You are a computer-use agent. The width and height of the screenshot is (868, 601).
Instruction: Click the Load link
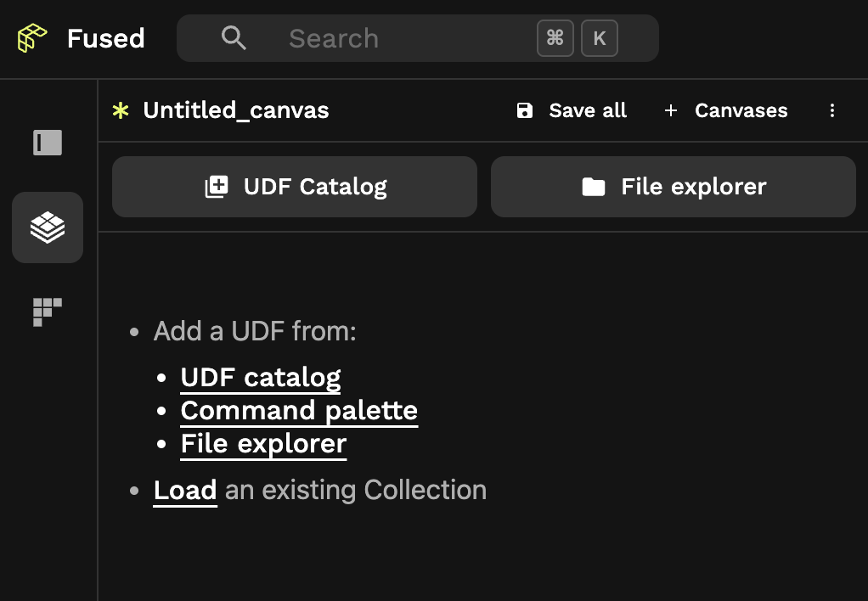(x=185, y=491)
